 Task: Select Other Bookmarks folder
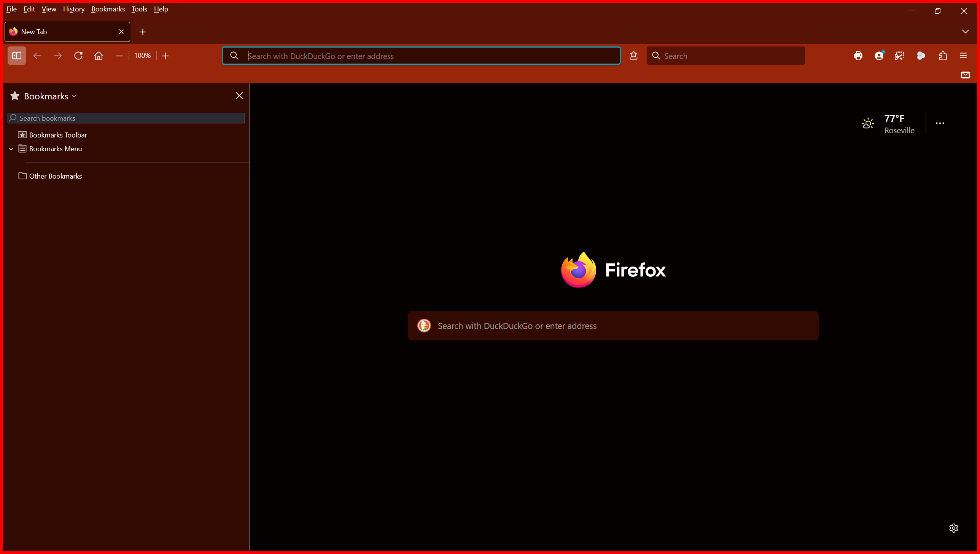[50, 176]
